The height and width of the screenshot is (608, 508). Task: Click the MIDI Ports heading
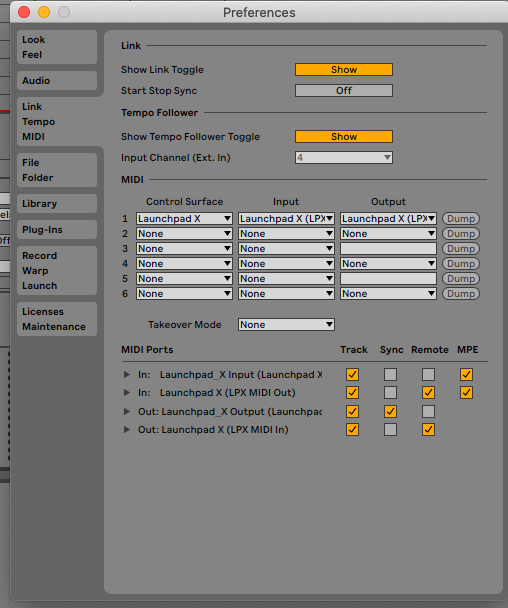click(147, 350)
